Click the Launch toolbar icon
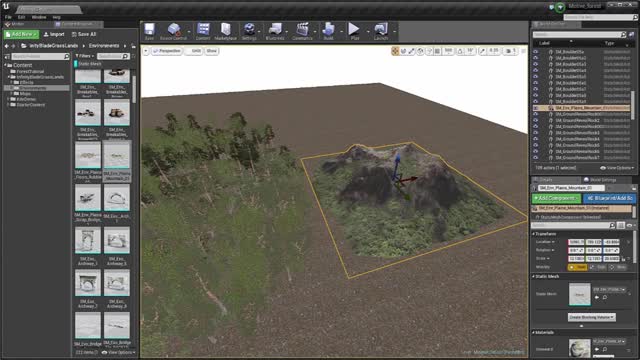This screenshot has height=360, width=640. [x=381, y=31]
